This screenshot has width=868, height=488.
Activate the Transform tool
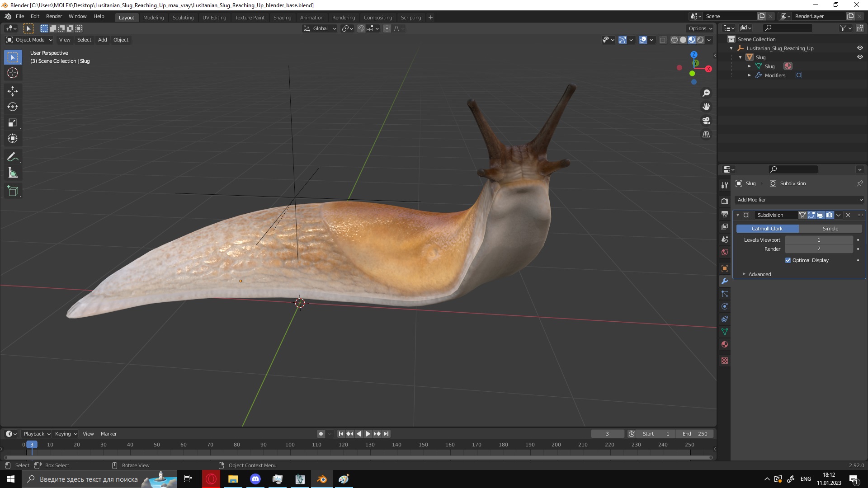click(x=13, y=138)
